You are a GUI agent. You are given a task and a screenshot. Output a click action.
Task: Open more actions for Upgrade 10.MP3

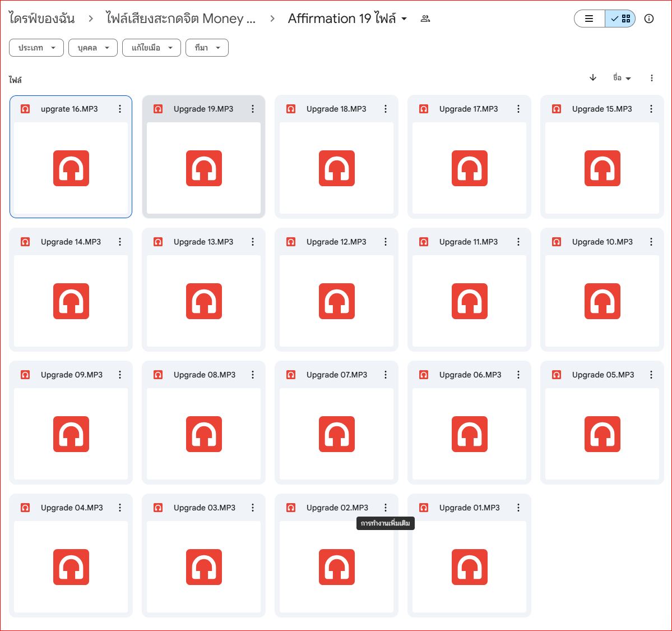651,242
